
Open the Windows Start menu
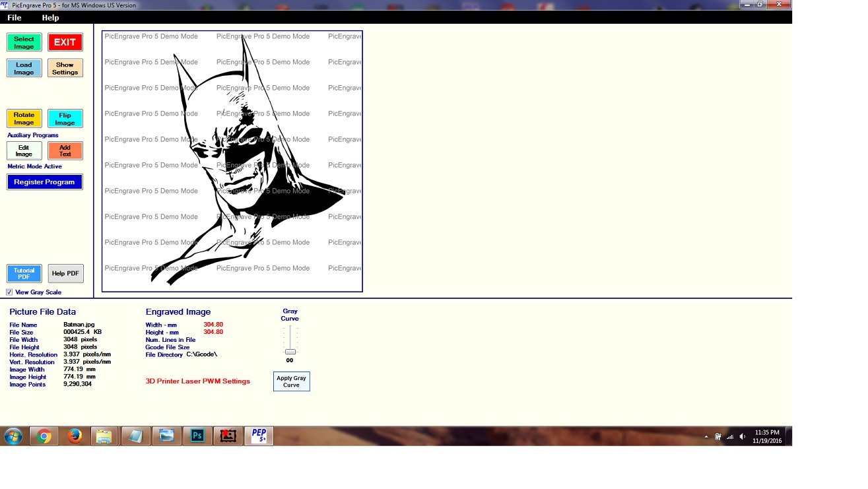13,436
